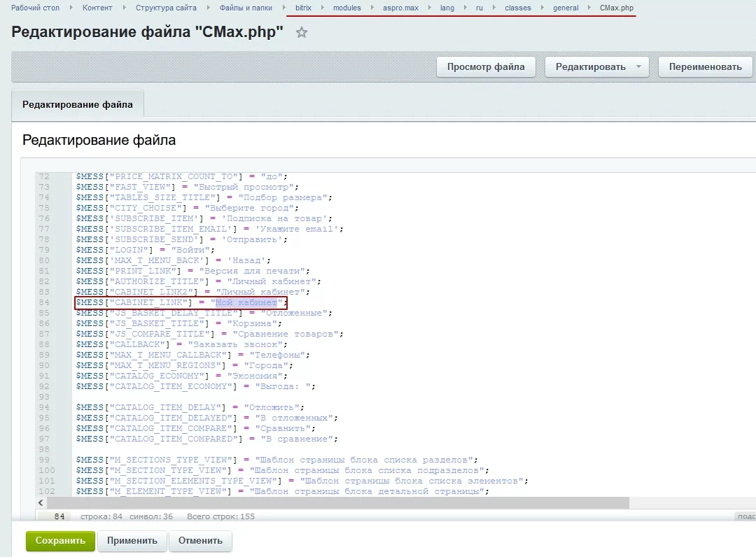The image size is (756, 557).
Task: Click code line with MAX_T_MENU_REGIONS
Action: pyautogui.click(x=184, y=366)
